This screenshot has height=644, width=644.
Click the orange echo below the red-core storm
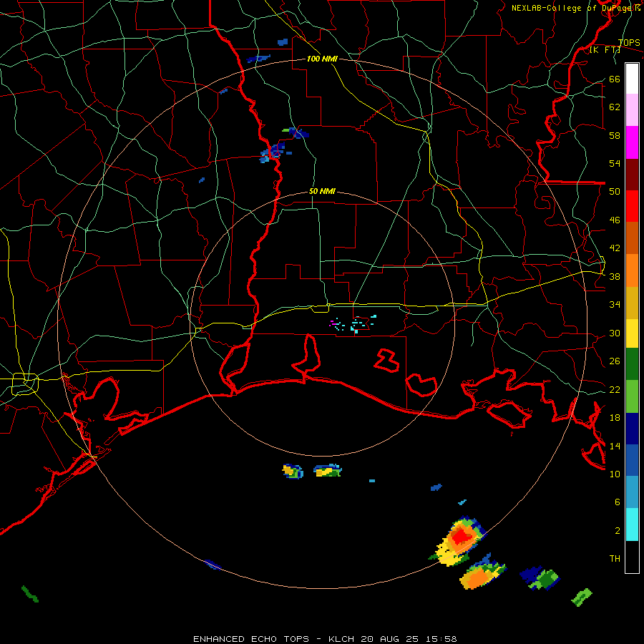[x=477, y=579]
